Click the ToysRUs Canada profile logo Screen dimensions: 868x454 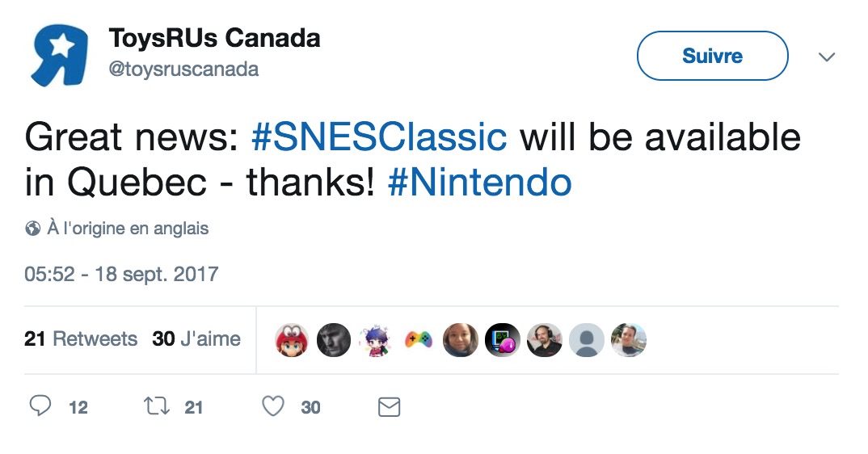(x=59, y=55)
